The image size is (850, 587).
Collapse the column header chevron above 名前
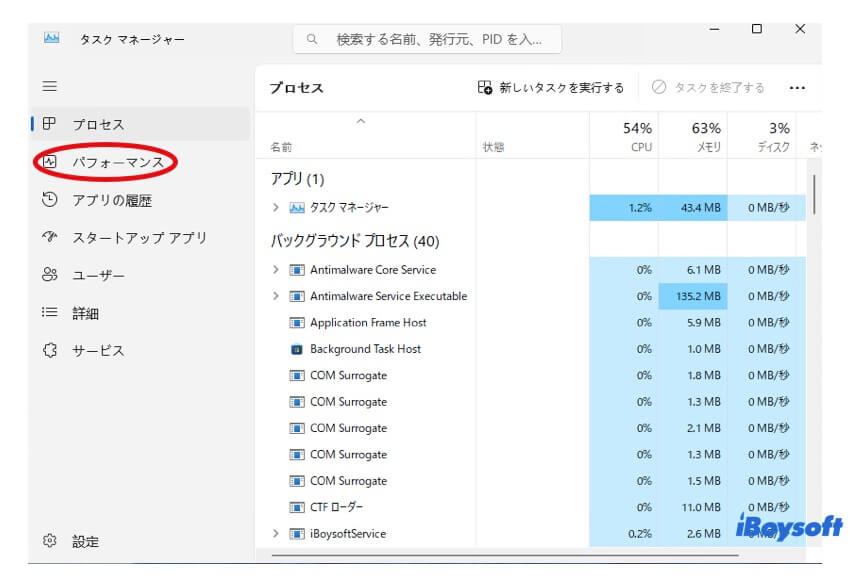tap(361, 122)
